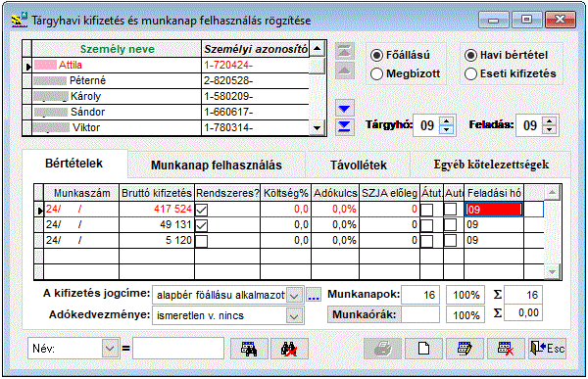Click payments grid scrollbar up arrow
The height and width of the screenshot is (379, 588).
coord(552,193)
